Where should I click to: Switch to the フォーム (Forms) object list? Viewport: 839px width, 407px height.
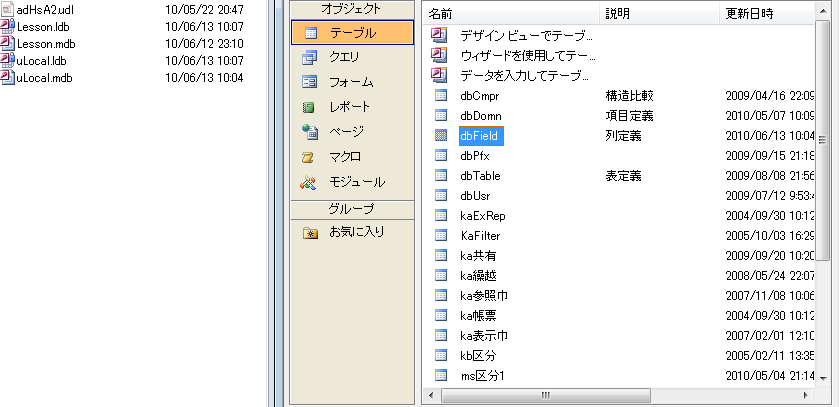coord(350,82)
